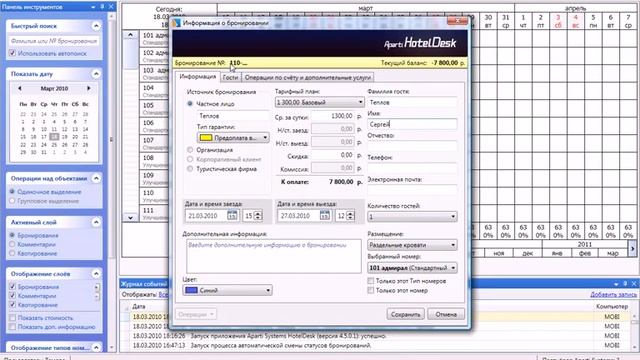Screen dimensions: 640x360
Task: Open check-out date calendar picker icon
Action: 324,216
